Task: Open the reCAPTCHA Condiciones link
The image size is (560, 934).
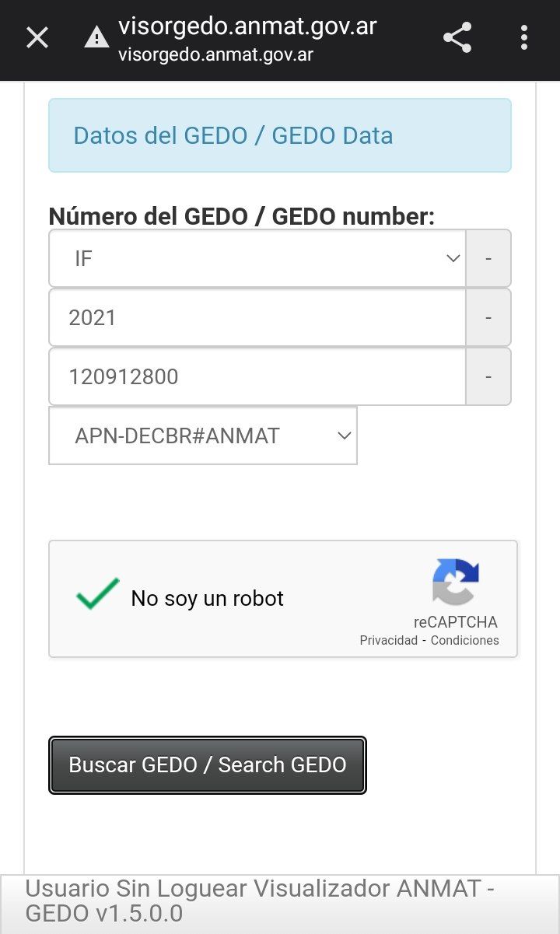Action: click(x=465, y=641)
